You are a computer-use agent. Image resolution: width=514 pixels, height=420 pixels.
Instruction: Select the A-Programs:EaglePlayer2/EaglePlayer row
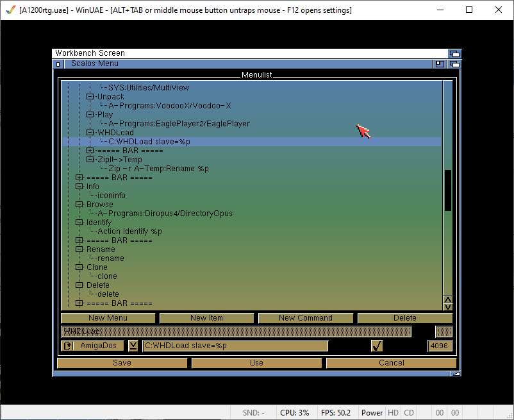point(252,124)
